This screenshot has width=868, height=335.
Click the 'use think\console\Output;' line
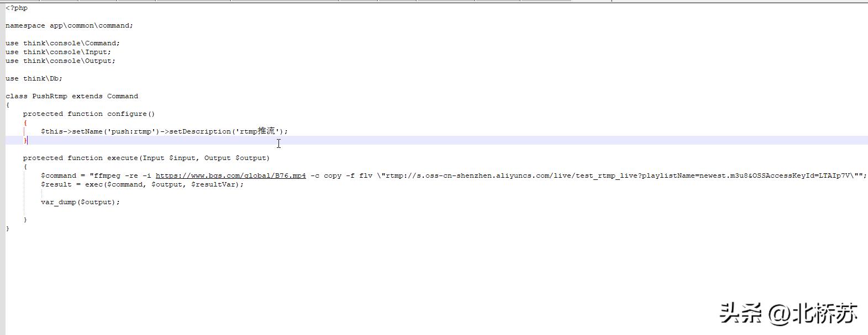[x=61, y=61]
